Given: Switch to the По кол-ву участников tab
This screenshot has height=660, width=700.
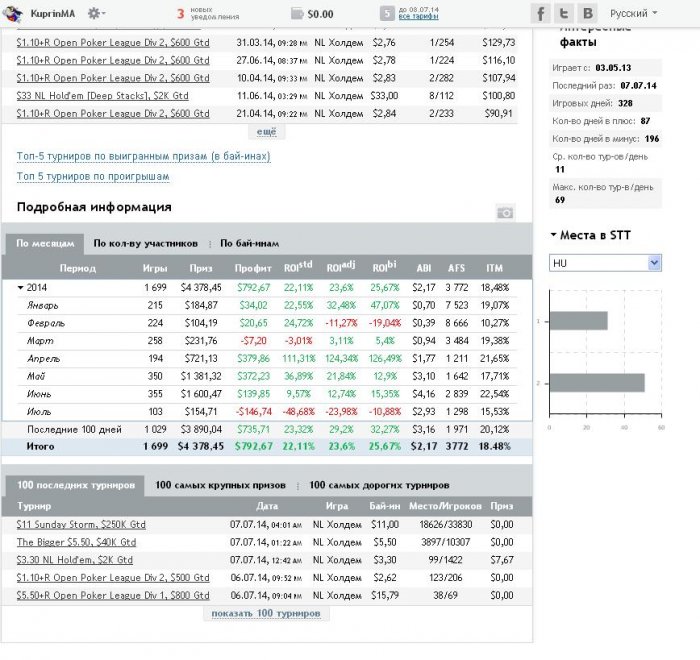Looking at the screenshot, I should click(x=146, y=243).
